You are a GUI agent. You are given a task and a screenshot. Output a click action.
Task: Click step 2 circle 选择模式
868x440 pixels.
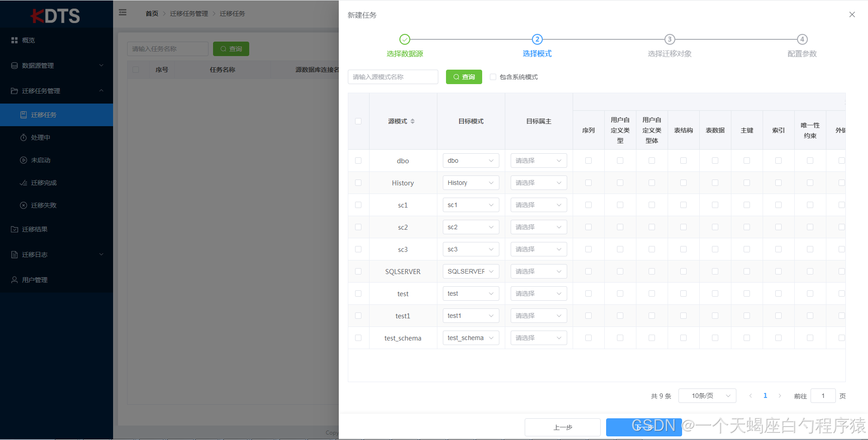[537, 39]
